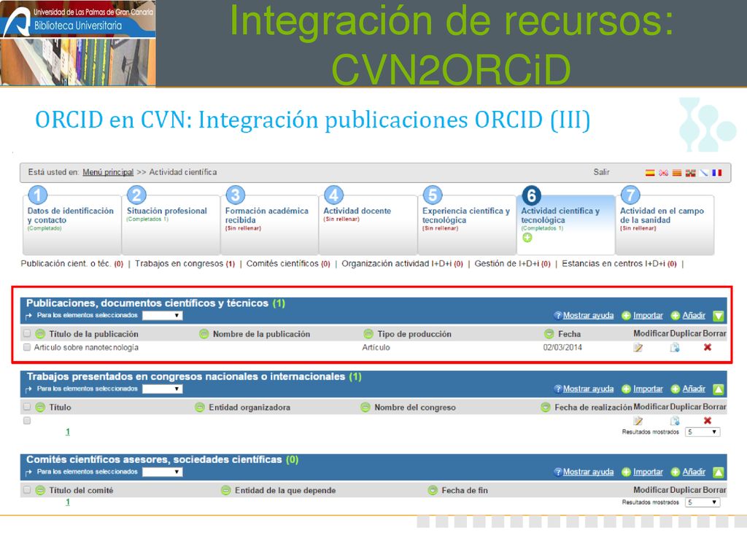
Task: Open results-shown dropdown in committees section
Action: [x=703, y=502]
